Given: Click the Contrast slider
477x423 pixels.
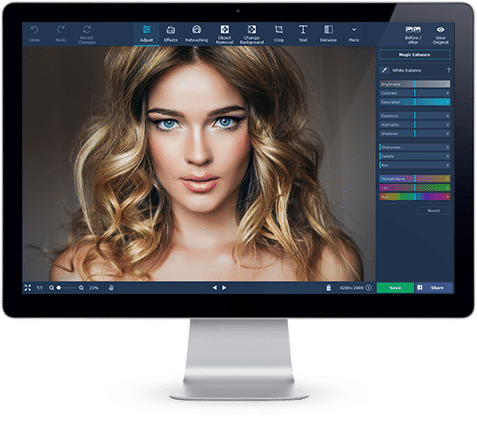Looking at the screenshot, I should click(415, 93).
